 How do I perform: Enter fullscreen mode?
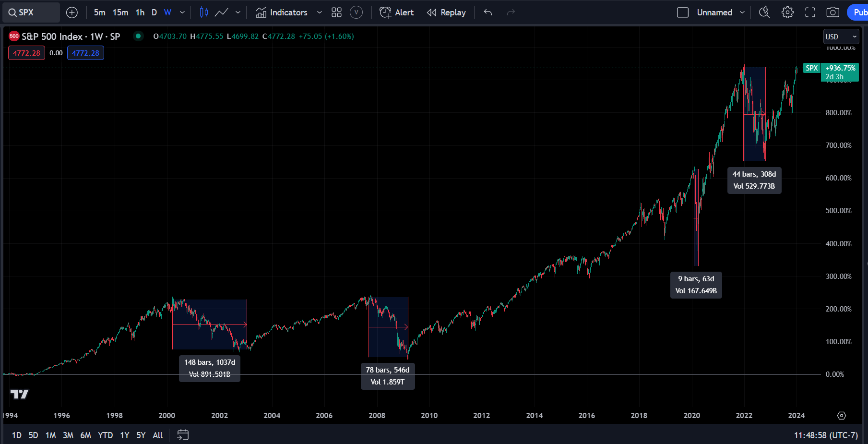click(810, 12)
